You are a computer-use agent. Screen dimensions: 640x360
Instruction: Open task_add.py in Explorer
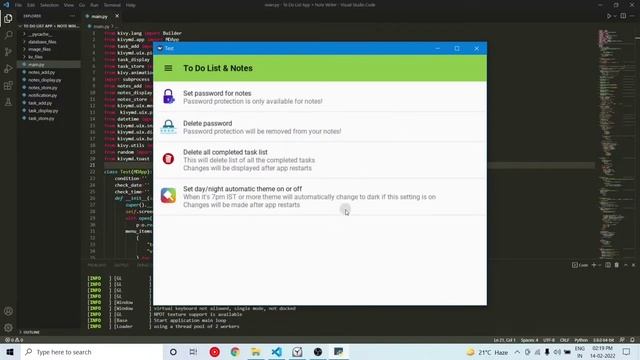pos(40,103)
